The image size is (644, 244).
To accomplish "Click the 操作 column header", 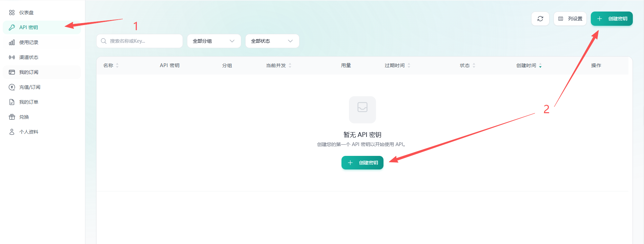I will pyautogui.click(x=596, y=65).
